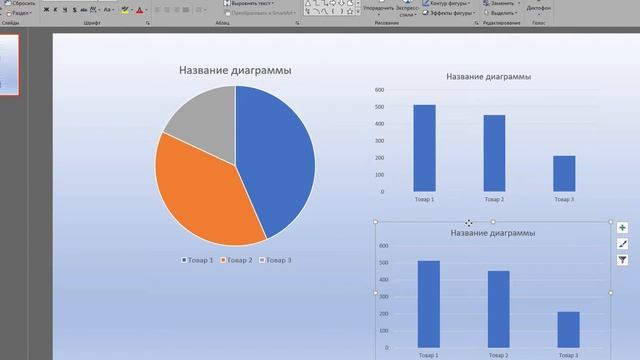Apply the text highlight color

click(125, 10)
